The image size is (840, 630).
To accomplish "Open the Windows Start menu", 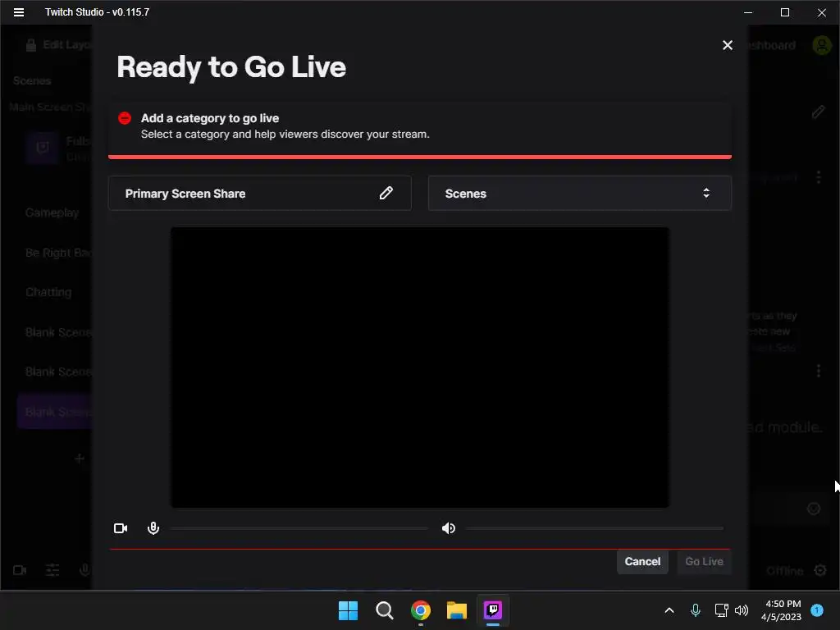I will tap(348, 610).
